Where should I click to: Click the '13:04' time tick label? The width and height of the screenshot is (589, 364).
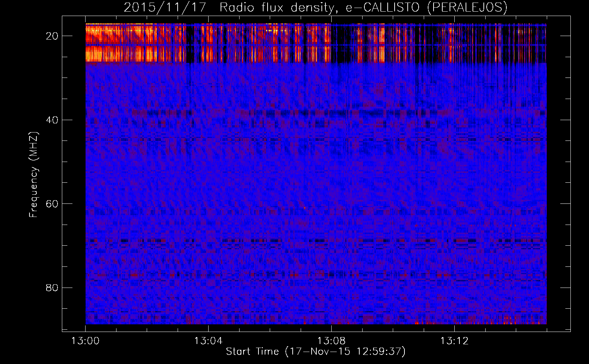(x=208, y=341)
